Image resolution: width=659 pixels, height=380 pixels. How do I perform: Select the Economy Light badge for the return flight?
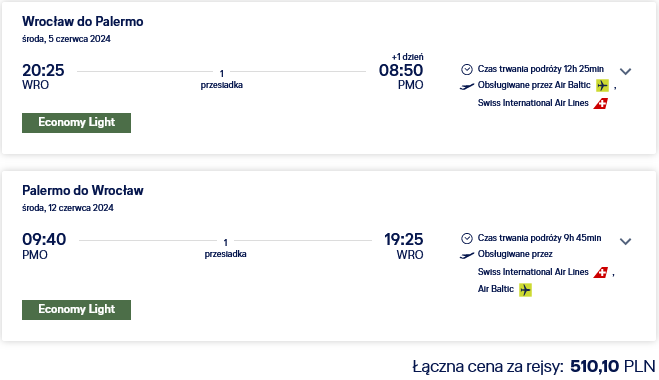tap(76, 310)
